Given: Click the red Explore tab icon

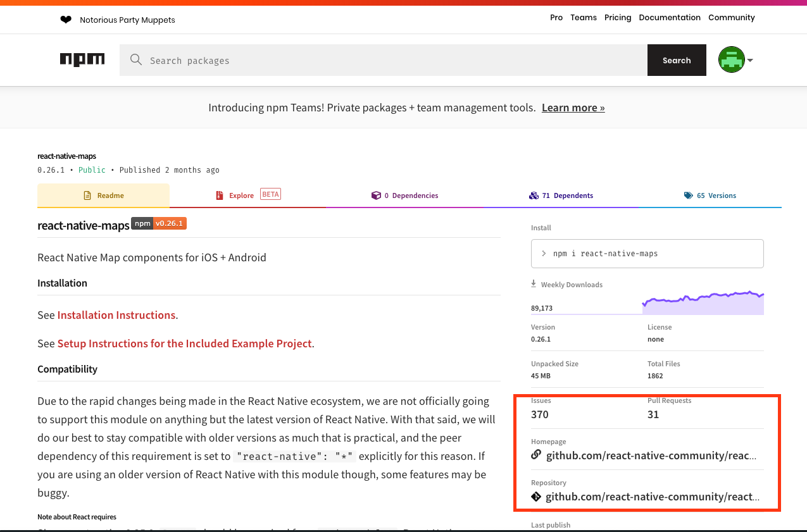Looking at the screenshot, I should tap(220, 195).
